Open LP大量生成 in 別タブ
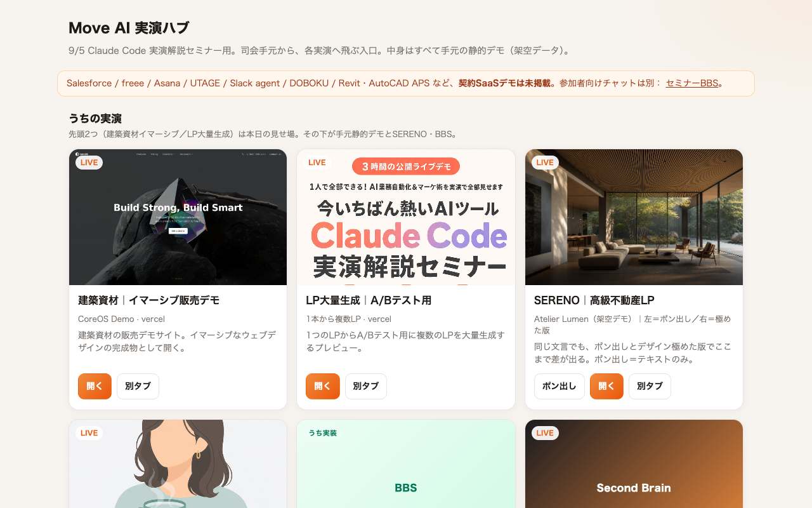The height and width of the screenshot is (508, 812). tap(366, 386)
